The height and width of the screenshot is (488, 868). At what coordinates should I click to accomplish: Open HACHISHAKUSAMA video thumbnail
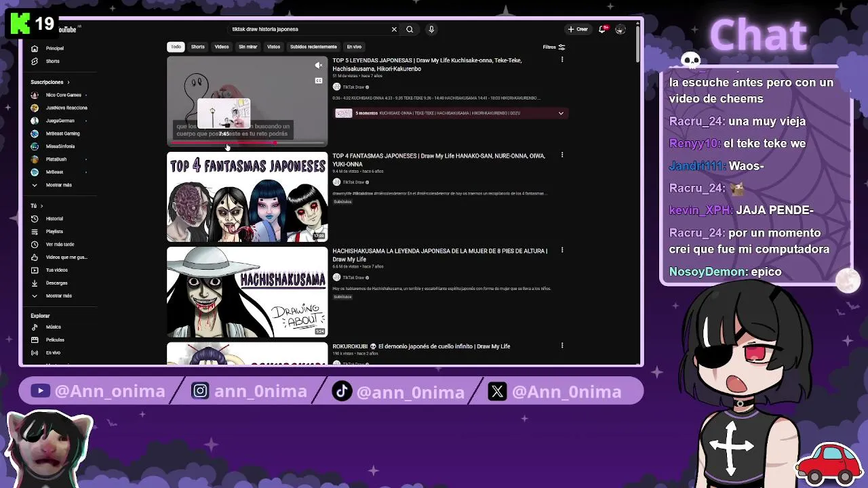pyautogui.click(x=248, y=292)
